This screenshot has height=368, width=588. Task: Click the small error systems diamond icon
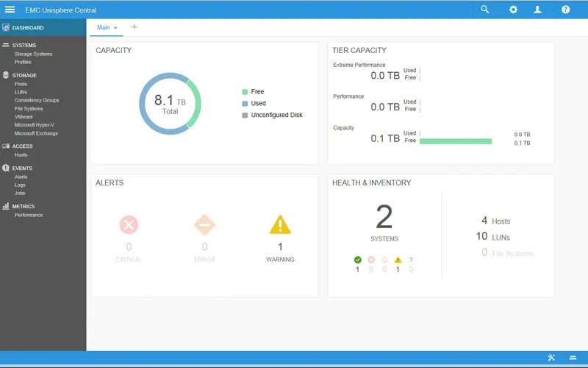tap(384, 260)
